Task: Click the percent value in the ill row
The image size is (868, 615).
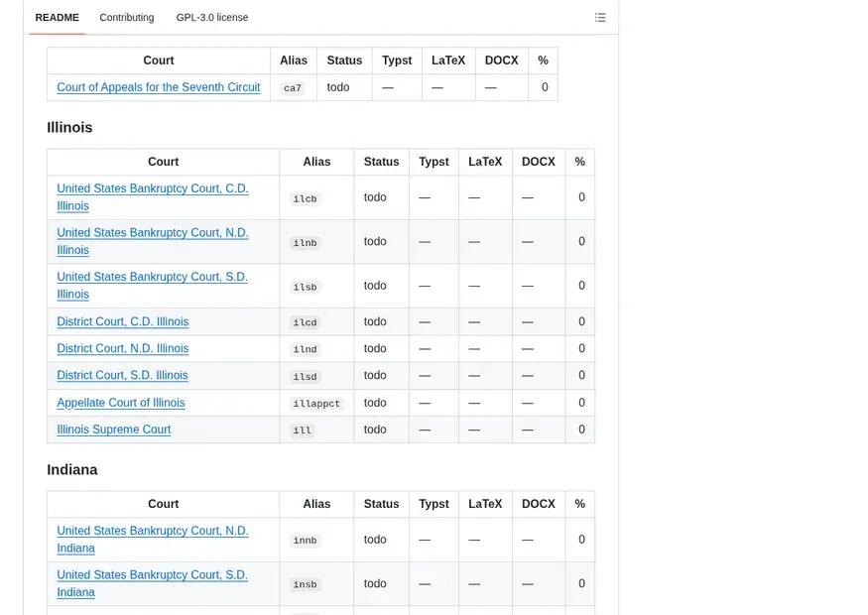Action: click(x=581, y=430)
